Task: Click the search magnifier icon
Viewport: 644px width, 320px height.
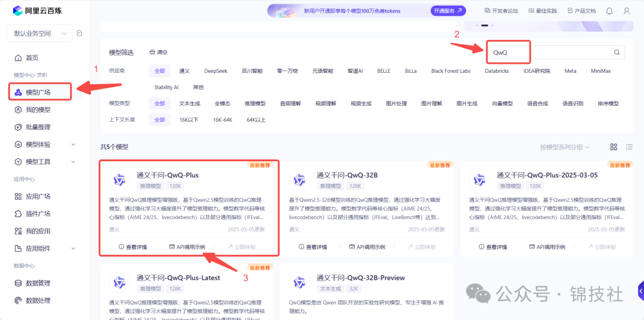Action: (617, 52)
